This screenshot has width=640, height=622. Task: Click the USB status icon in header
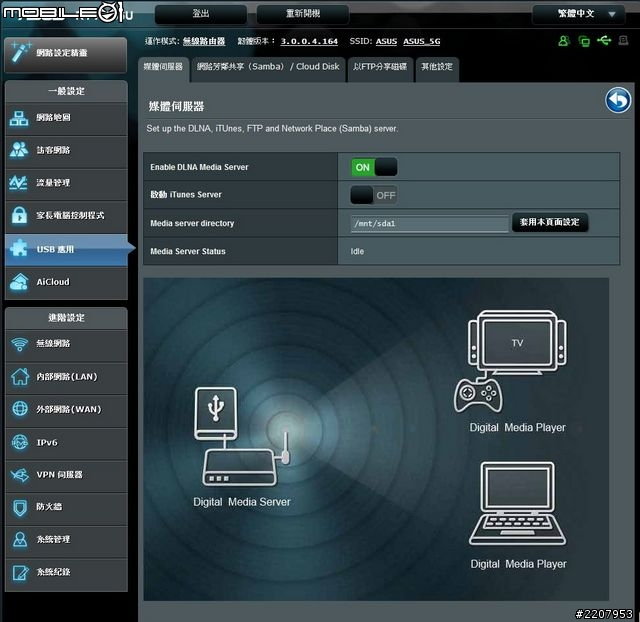click(x=604, y=41)
